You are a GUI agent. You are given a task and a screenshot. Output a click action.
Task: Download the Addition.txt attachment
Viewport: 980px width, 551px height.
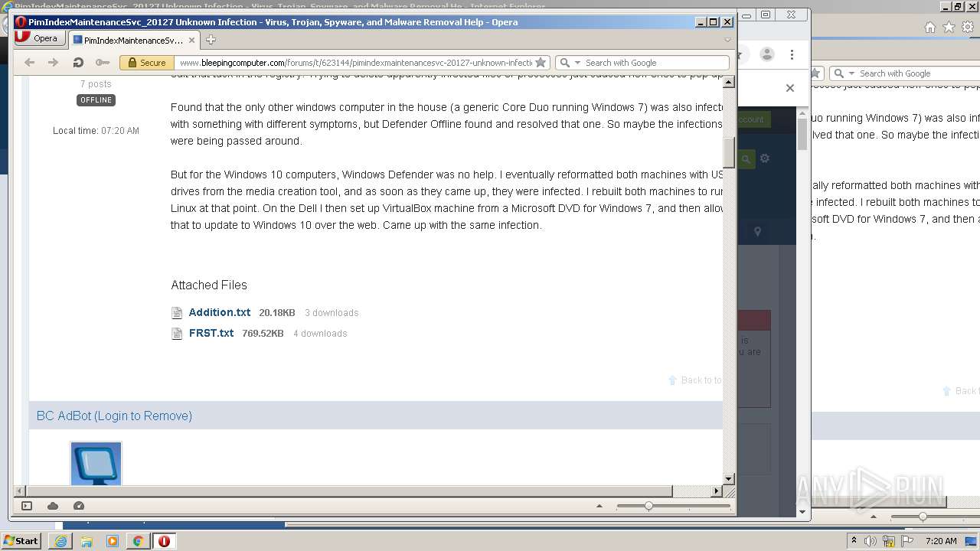point(220,312)
